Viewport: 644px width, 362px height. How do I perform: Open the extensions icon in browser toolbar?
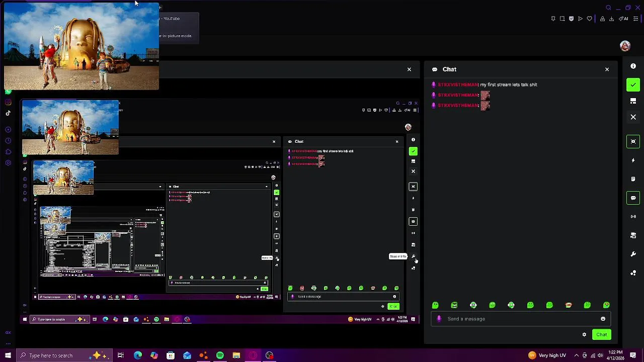click(x=602, y=19)
